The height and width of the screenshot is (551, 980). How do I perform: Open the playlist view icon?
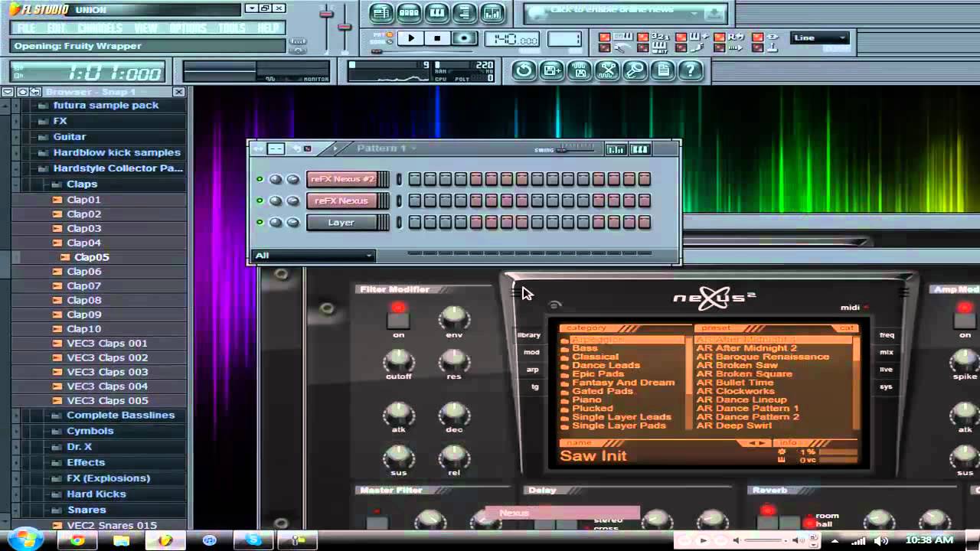tap(381, 13)
